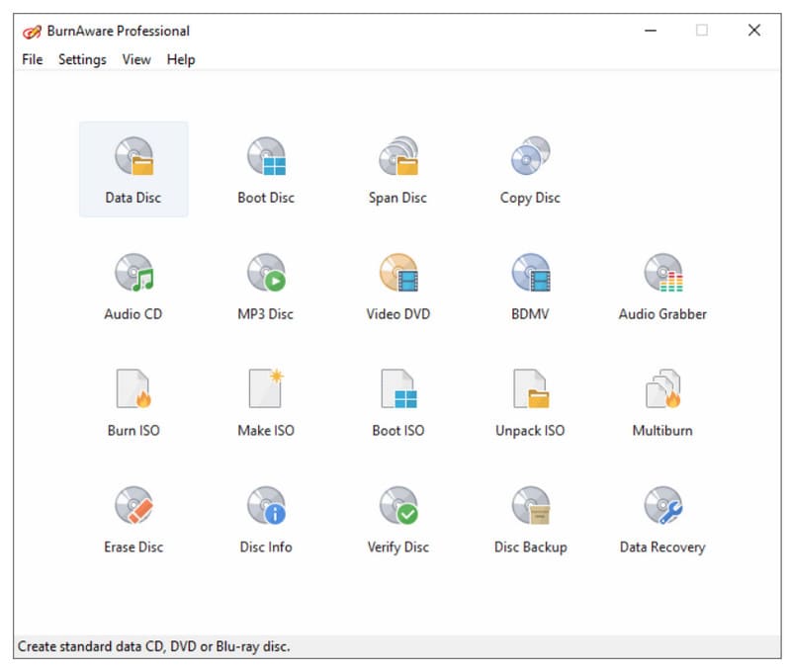Image resolution: width=791 pixels, height=672 pixels.
Task: Expand the View menu
Action: (136, 59)
